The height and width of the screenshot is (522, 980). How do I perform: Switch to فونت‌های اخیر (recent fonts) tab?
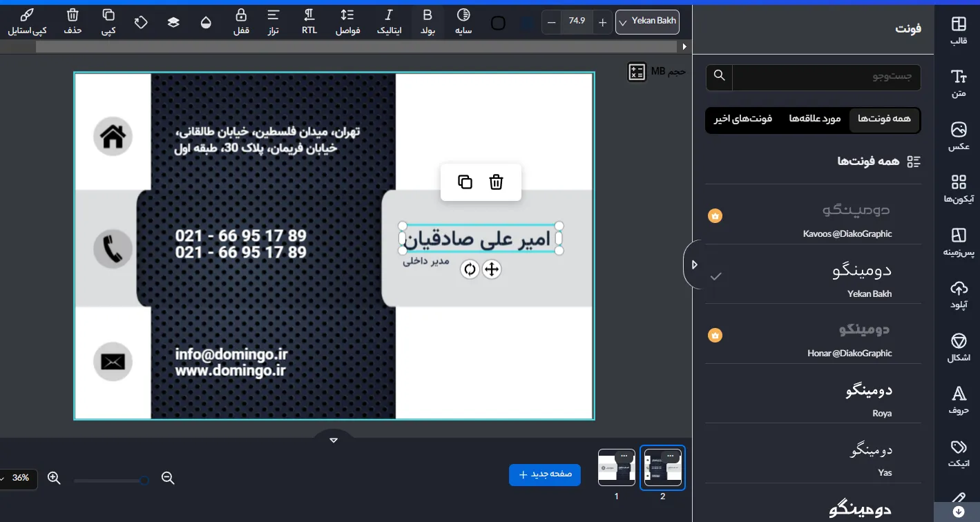tap(743, 119)
